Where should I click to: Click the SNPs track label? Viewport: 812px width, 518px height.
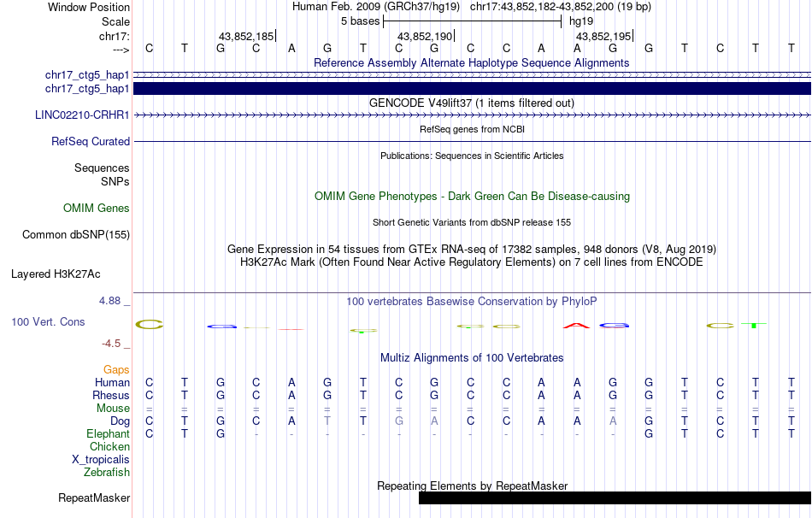[x=115, y=182]
